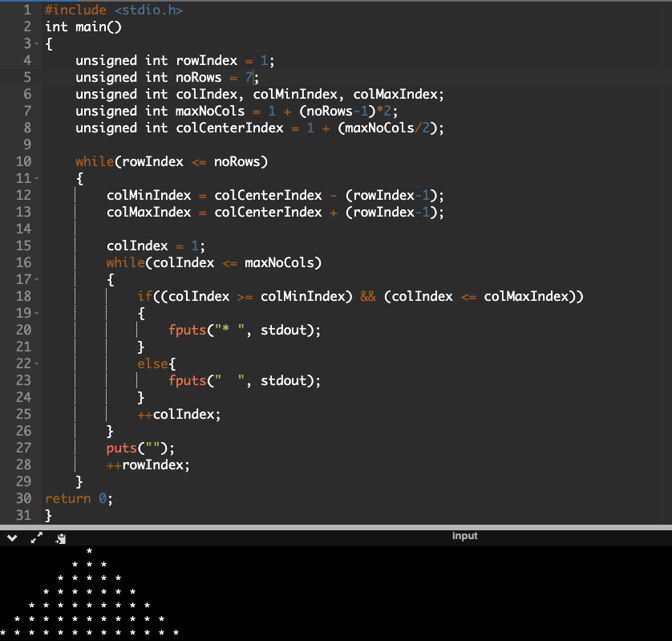The image size is (672, 641).
Task: Click line number 10 in the gutter
Action: [23, 161]
